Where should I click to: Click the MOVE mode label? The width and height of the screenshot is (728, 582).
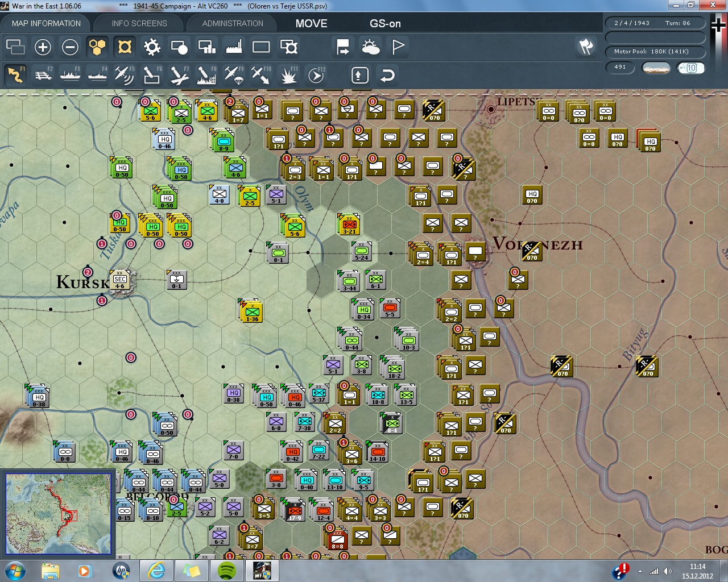point(311,23)
